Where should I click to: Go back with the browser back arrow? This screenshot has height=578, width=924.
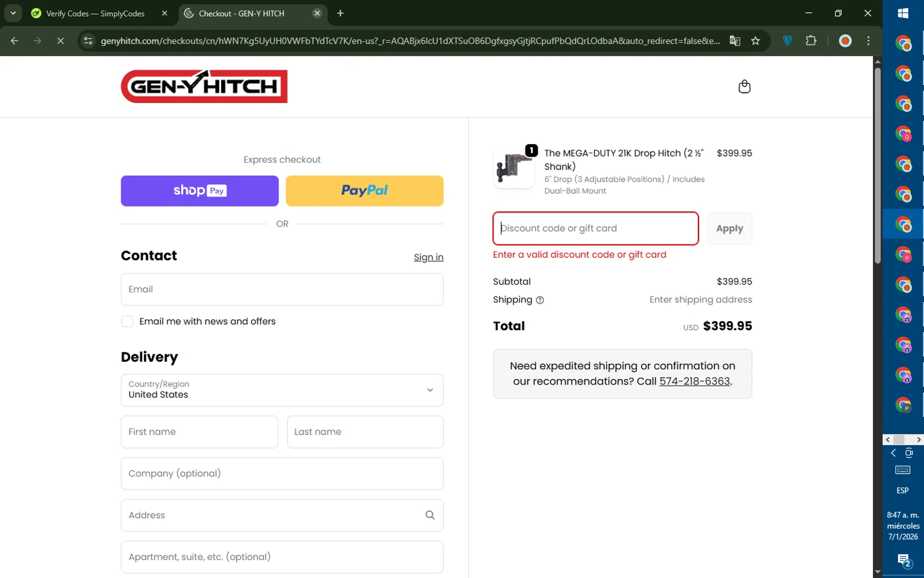14,41
